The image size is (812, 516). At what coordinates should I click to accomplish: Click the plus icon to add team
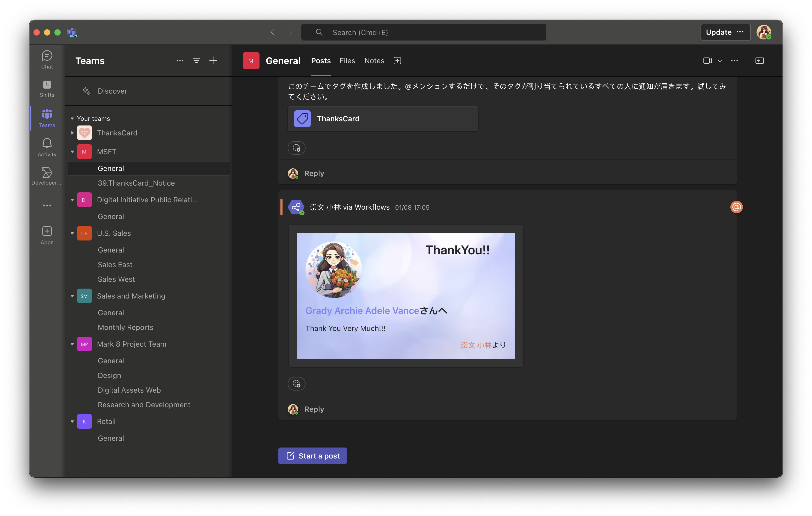[213, 61]
